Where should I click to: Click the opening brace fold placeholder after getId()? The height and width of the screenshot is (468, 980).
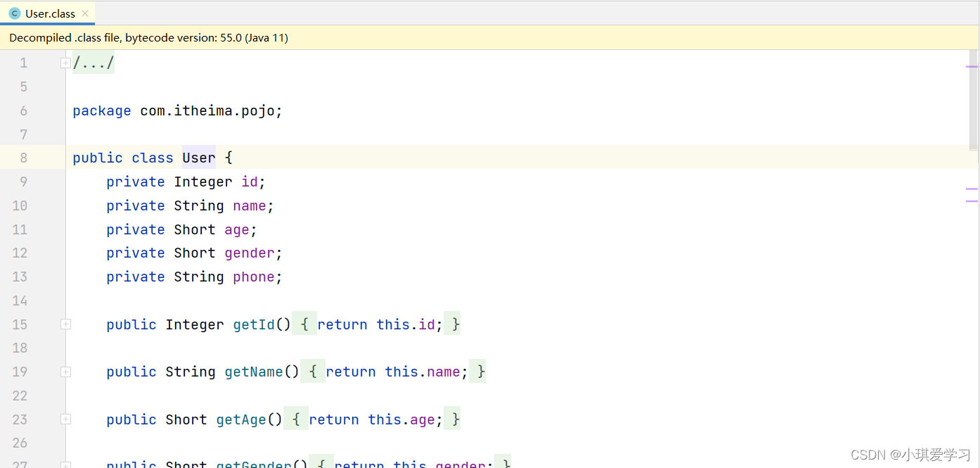point(304,324)
